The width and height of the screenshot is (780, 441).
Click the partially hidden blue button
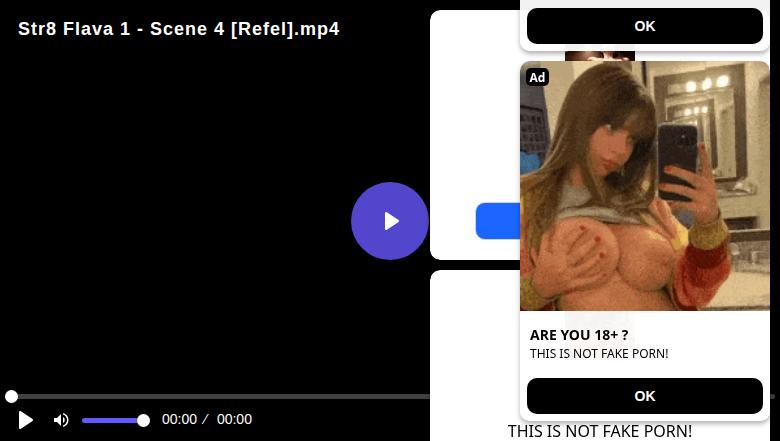pos(498,221)
